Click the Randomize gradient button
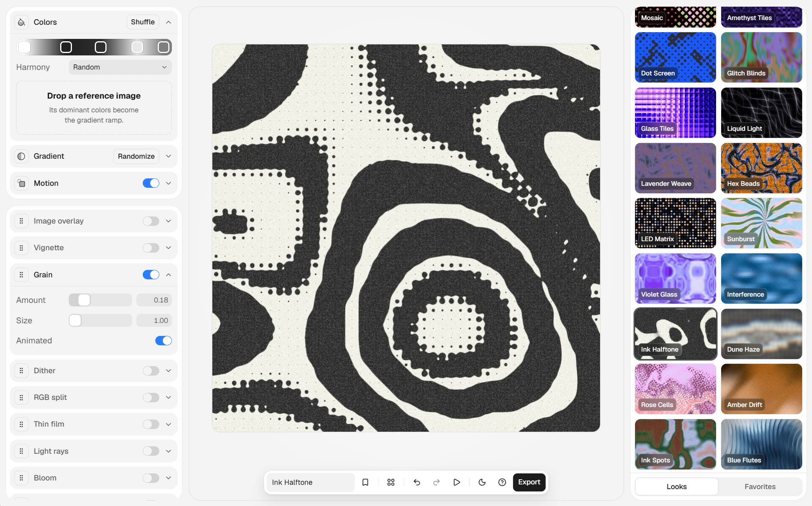 pyautogui.click(x=136, y=156)
